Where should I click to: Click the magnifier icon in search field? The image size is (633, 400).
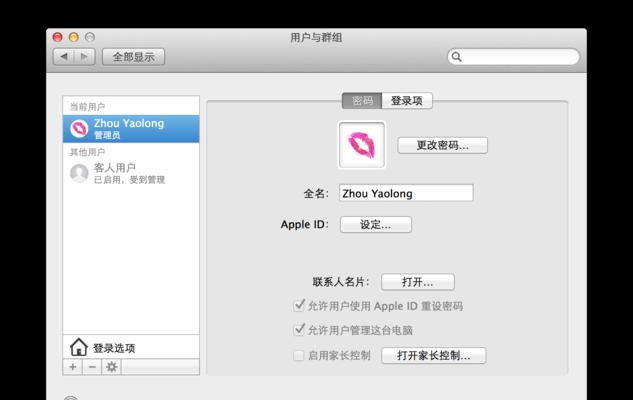(457, 57)
